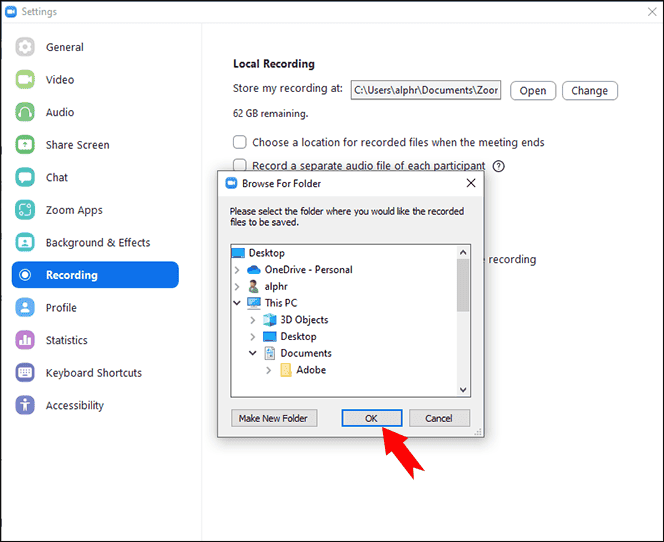Select the 3D Objects folder

(x=304, y=320)
